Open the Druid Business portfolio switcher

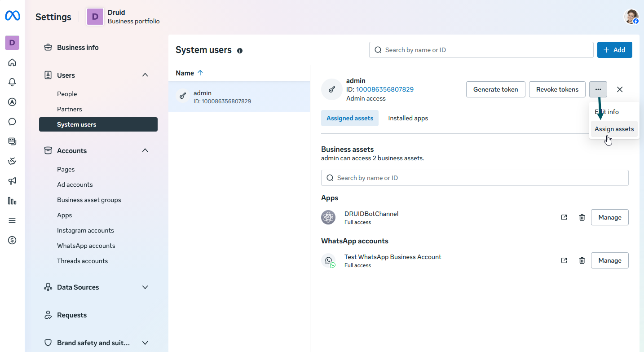tap(123, 17)
